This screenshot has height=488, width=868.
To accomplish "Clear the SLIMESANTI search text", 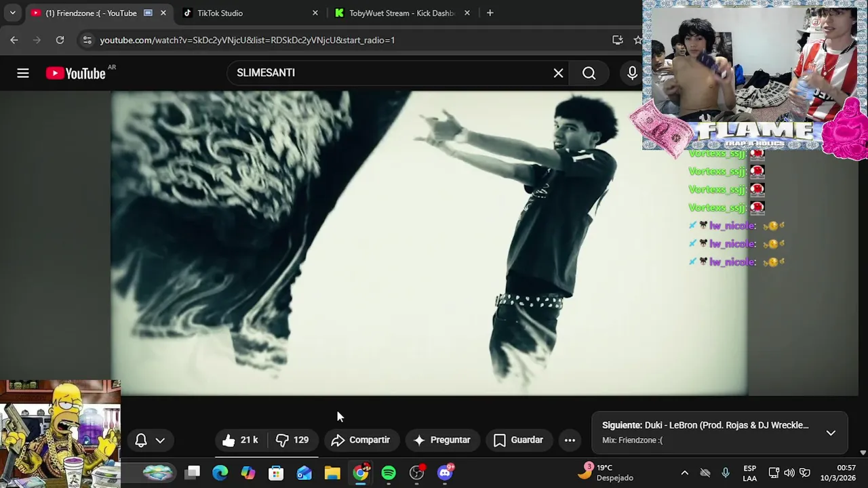I will 558,73.
